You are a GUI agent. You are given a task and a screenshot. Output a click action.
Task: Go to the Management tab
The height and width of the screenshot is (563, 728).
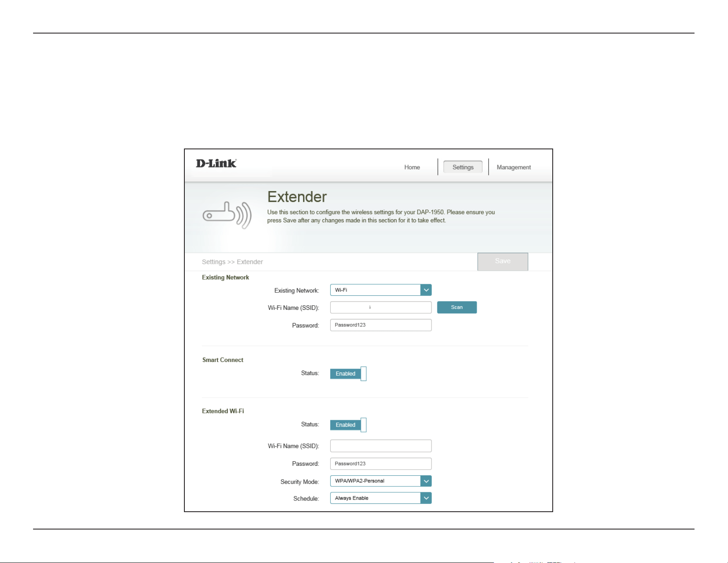coord(513,167)
